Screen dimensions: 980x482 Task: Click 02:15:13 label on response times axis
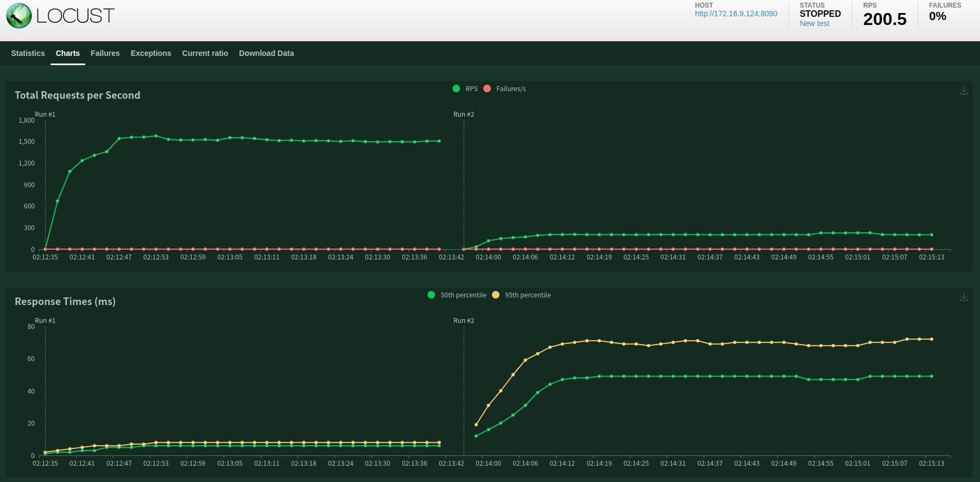932,464
